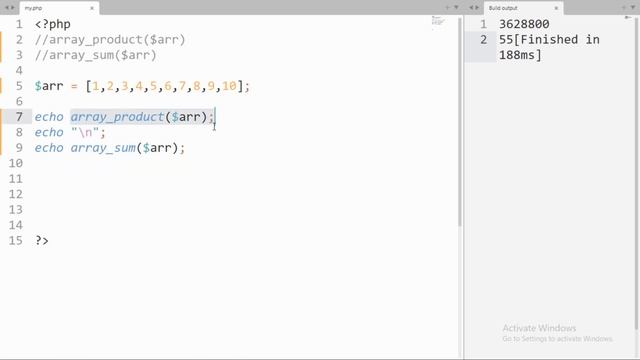640x360 pixels.
Task: Click right tab-scroll arrow in Build output pane
Action: tap(477, 8)
